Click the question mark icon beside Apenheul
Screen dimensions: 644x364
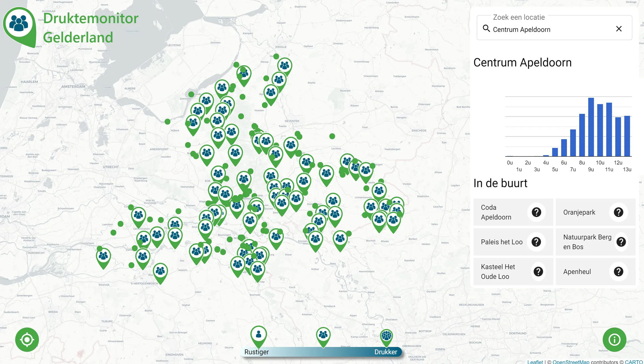click(619, 271)
